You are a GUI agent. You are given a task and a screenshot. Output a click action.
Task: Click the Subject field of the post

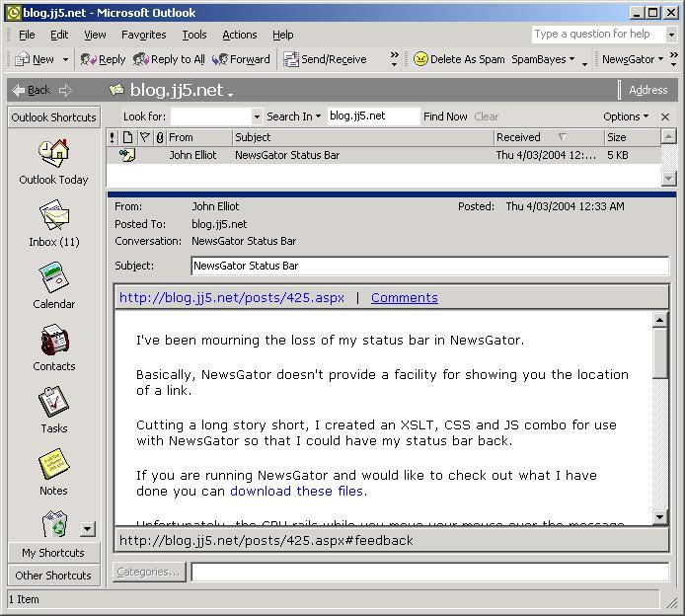tap(430, 266)
